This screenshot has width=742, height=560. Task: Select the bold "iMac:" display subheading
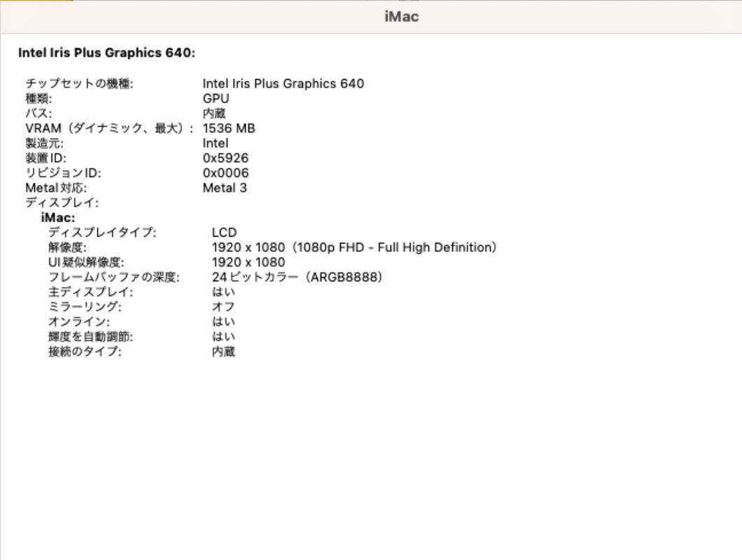(58, 218)
